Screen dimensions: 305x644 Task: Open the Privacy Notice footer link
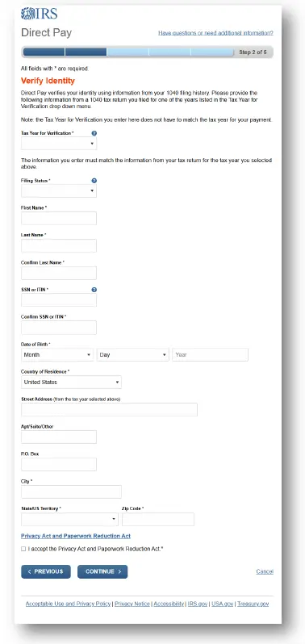(132, 604)
